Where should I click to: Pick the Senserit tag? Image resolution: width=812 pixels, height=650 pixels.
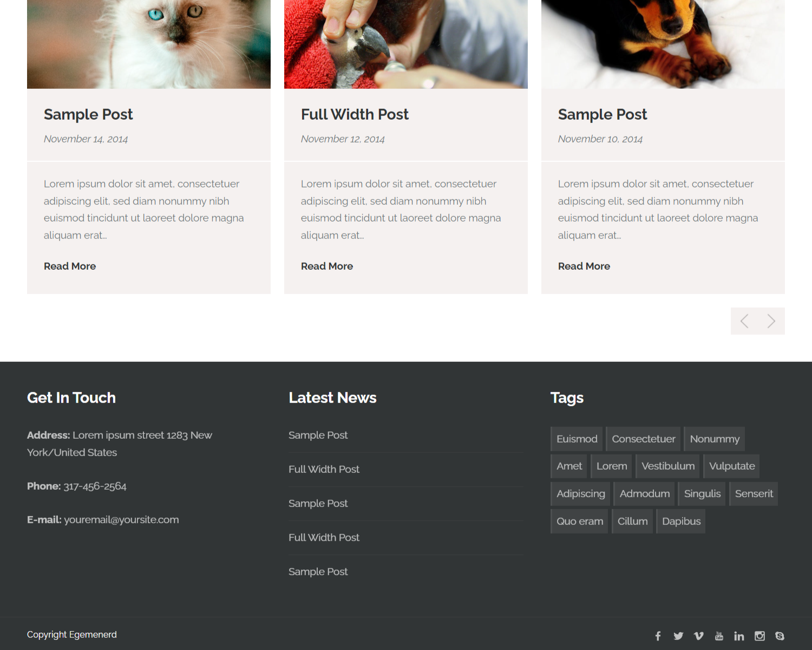(754, 493)
